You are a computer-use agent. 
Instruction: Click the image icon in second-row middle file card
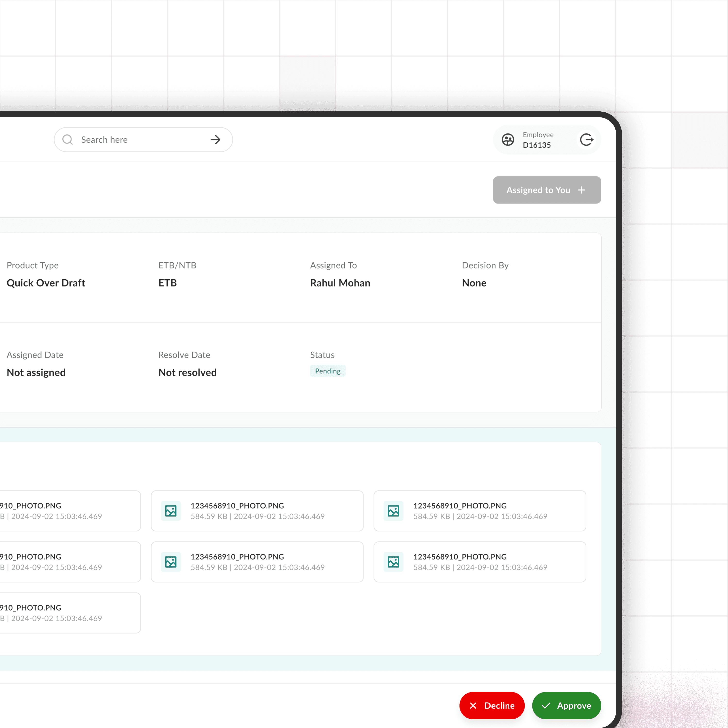(171, 562)
